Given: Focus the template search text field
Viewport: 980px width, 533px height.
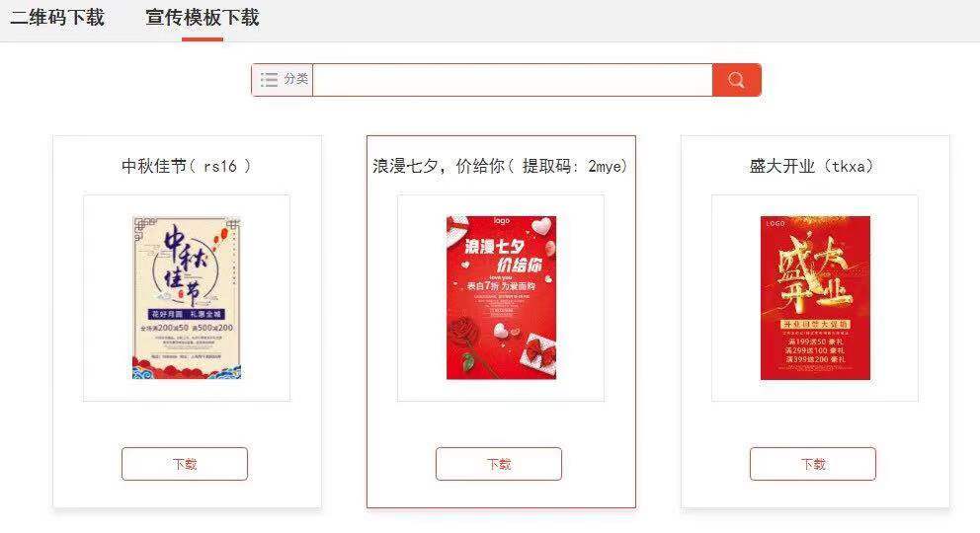Looking at the screenshot, I should tap(512, 80).
